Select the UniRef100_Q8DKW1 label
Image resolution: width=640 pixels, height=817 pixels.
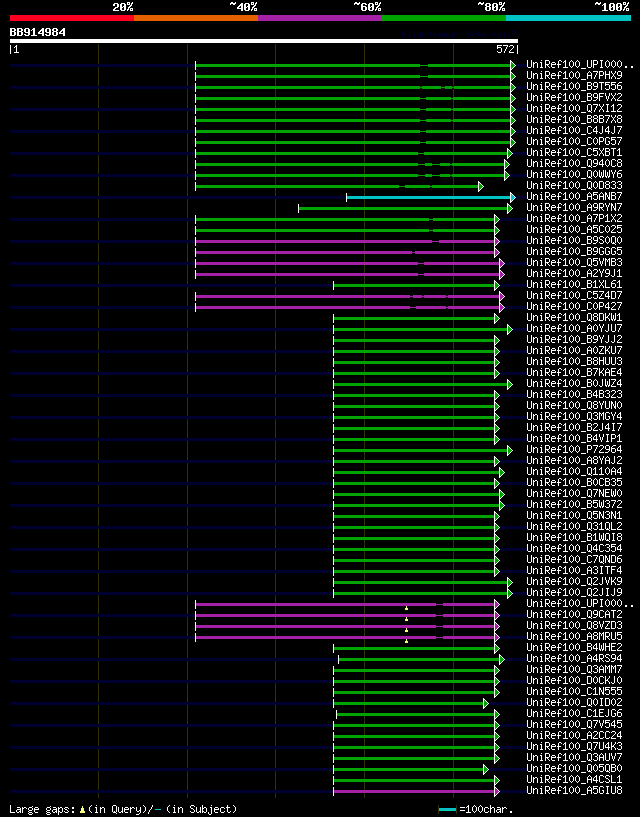click(x=574, y=317)
